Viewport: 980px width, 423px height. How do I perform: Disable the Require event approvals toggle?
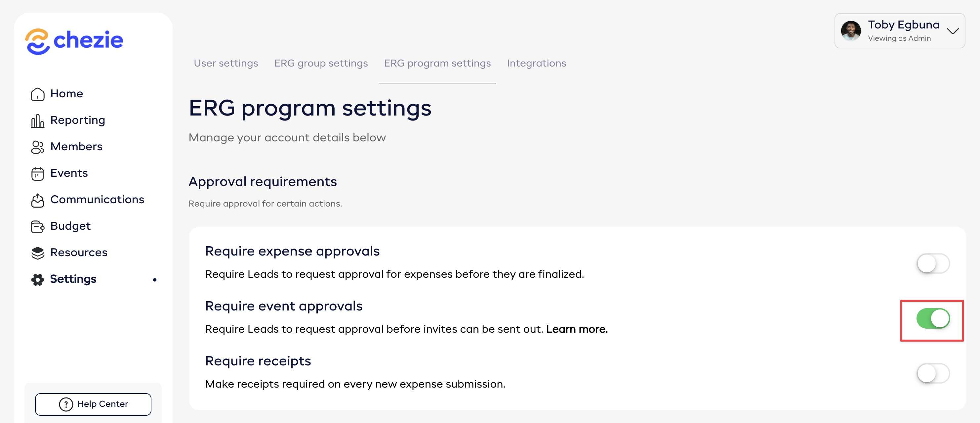coord(932,319)
